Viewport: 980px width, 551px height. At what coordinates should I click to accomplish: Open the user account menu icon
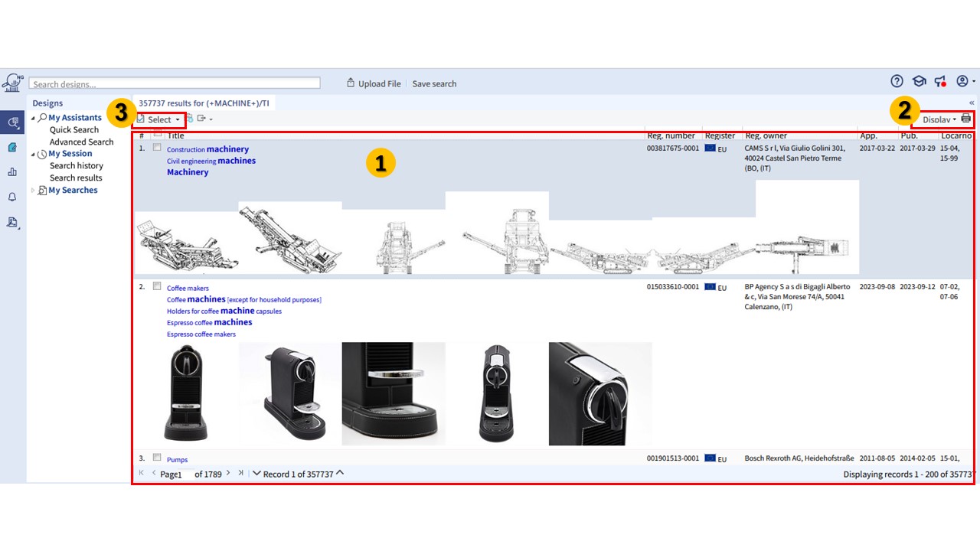point(965,81)
